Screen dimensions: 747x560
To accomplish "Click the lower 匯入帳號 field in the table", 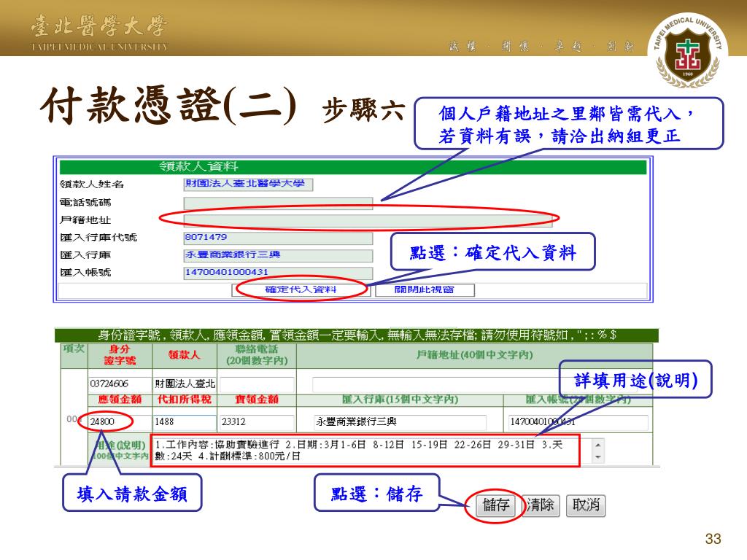I will pyautogui.click(x=578, y=421).
